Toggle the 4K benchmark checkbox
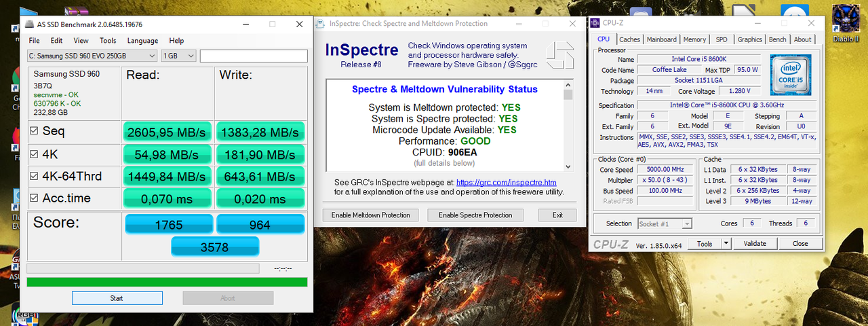 click(33, 154)
